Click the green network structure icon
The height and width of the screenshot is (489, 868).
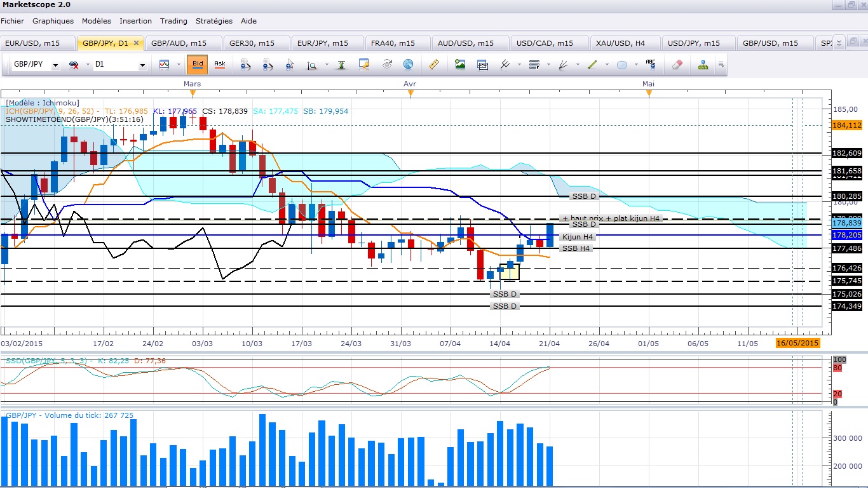(x=703, y=65)
